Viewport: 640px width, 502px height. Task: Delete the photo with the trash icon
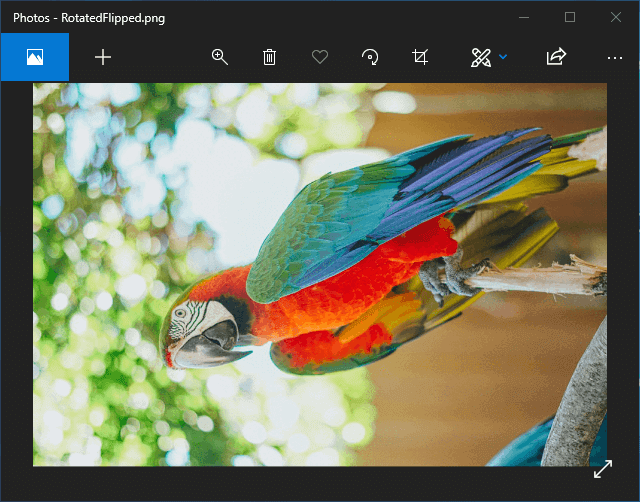(x=269, y=57)
